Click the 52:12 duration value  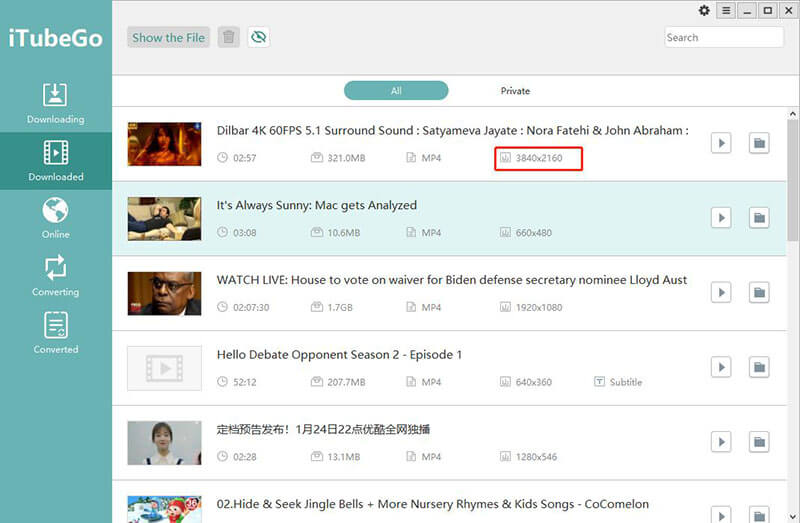(244, 382)
